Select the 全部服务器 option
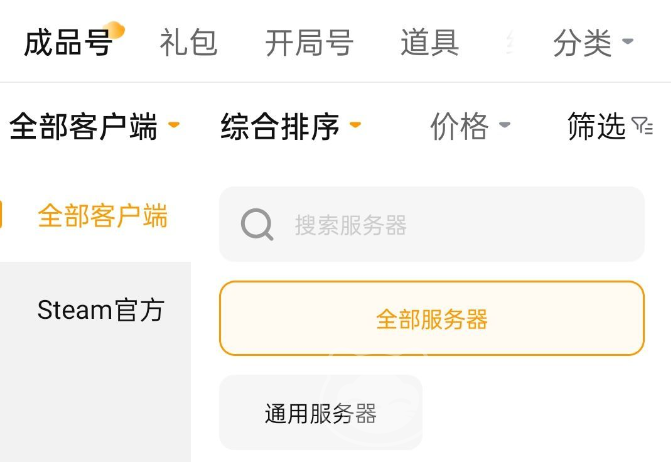This screenshot has width=671, height=467. tap(432, 319)
